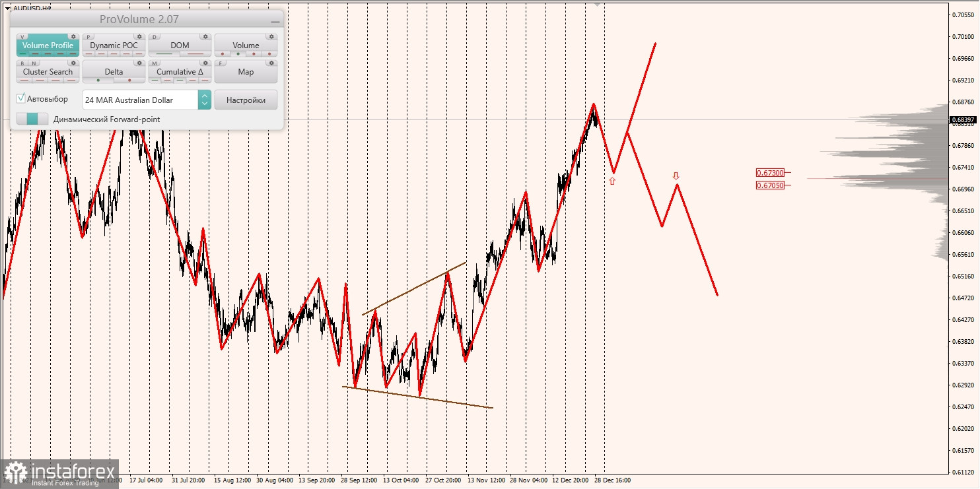Screen dimensions: 980x489
Task: Click the upper brown trendline
Action: pyautogui.click(x=414, y=288)
